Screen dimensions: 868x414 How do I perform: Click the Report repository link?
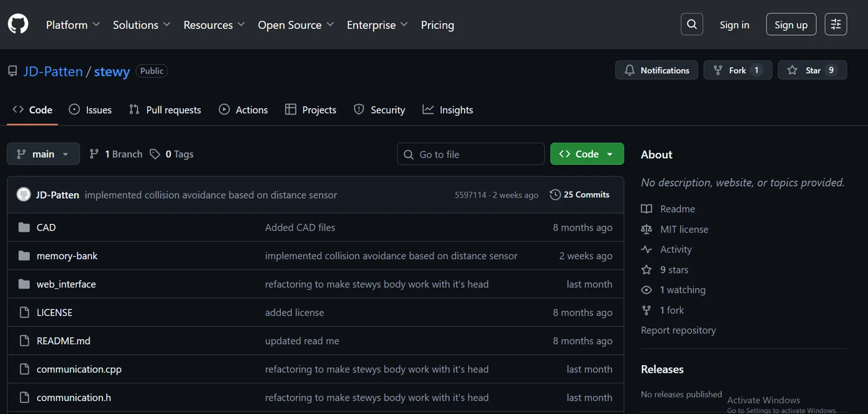pyautogui.click(x=678, y=330)
